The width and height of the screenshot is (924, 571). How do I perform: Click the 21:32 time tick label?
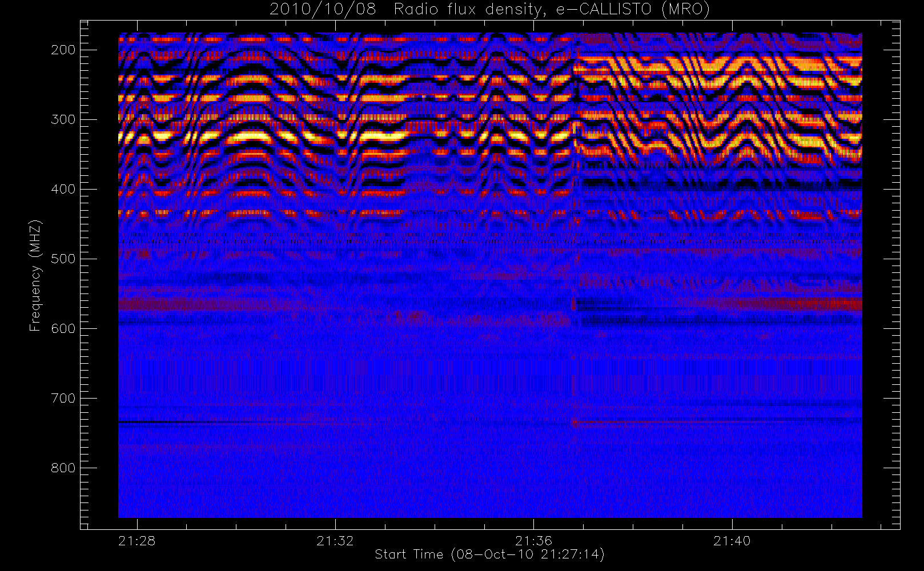[x=335, y=541]
